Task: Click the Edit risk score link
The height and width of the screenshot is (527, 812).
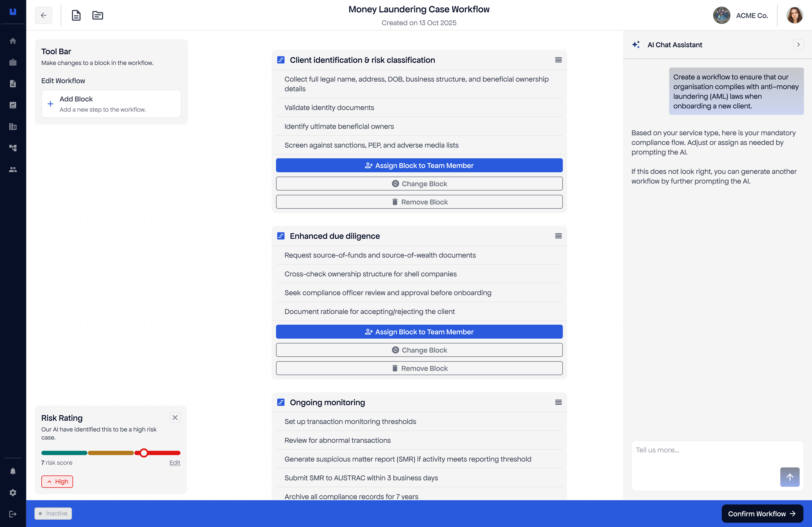Action: click(175, 463)
